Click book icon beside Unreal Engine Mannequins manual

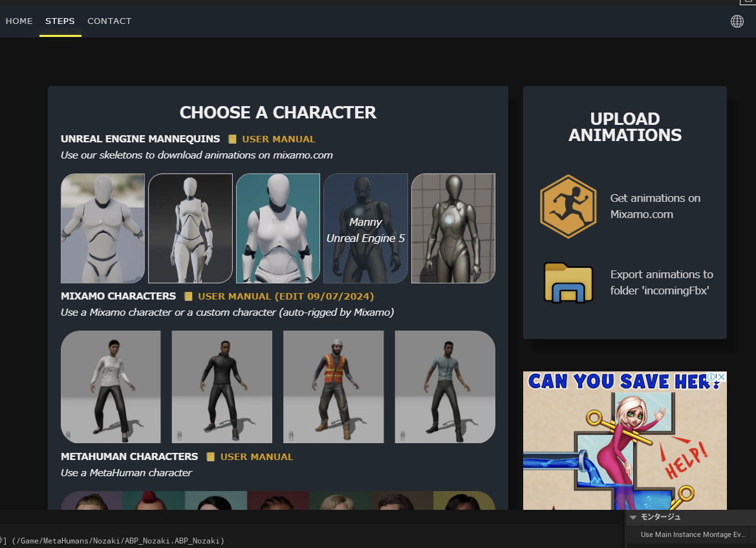(233, 139)
